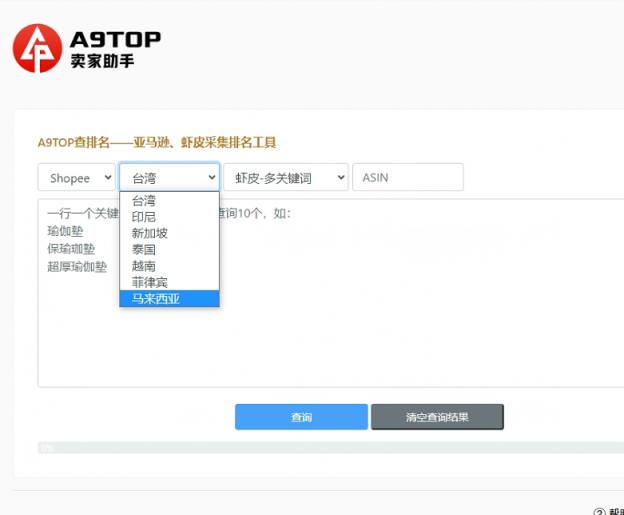Screen dimensions: 624x515
Task: Click the help question mark icon
Action: pos(599,512)
